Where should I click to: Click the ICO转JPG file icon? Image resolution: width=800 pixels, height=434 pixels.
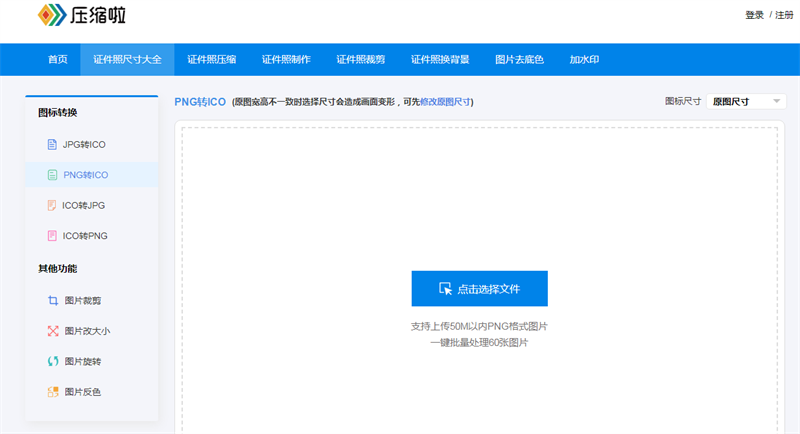[x=52, y=205]
